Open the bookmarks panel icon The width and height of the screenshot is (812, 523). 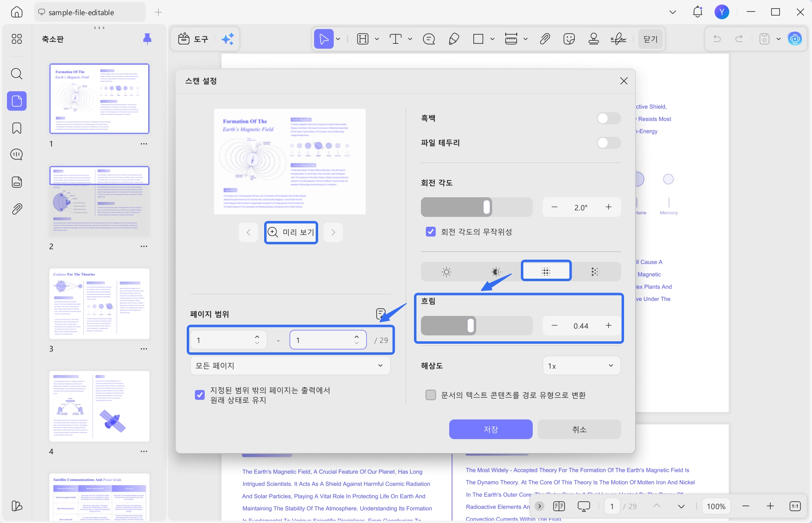click(x=17, y=128)
